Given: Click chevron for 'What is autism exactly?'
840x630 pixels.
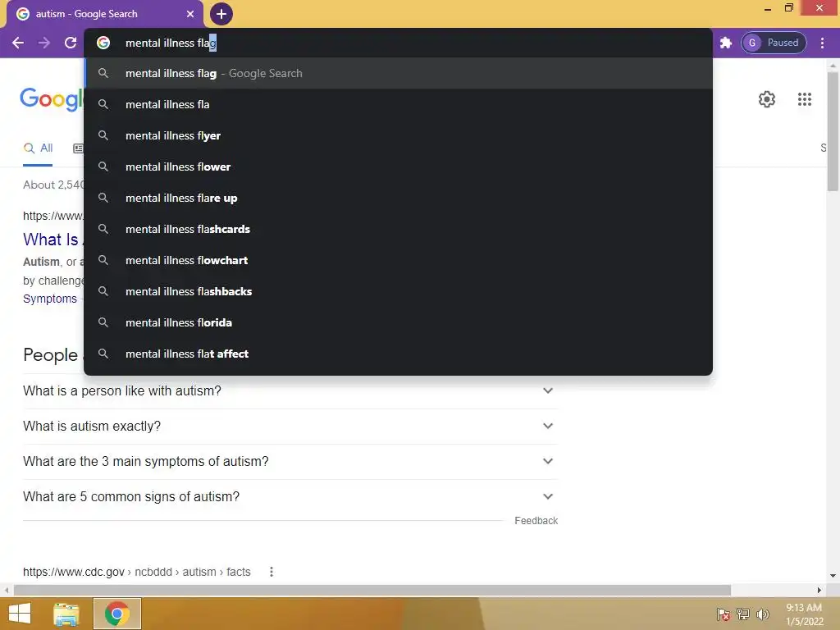Looking at the screenshot, I should (547, 426).
